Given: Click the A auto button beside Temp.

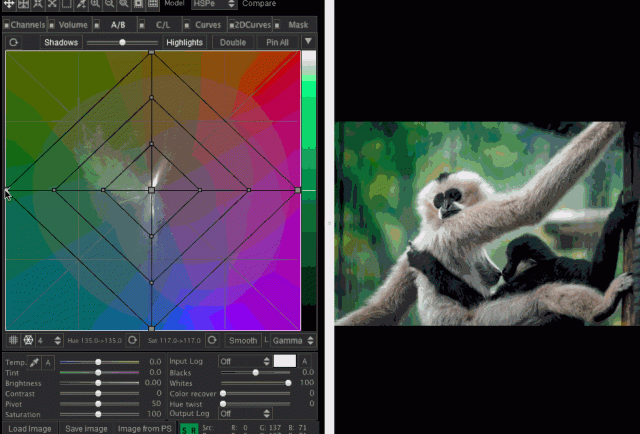Looking at the screenshot, I should pos(48,362).
